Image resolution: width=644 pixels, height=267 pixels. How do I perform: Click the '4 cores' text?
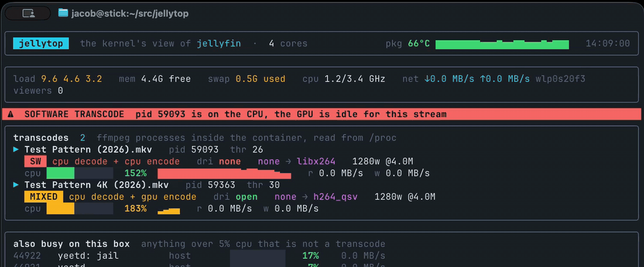[288, 43]
